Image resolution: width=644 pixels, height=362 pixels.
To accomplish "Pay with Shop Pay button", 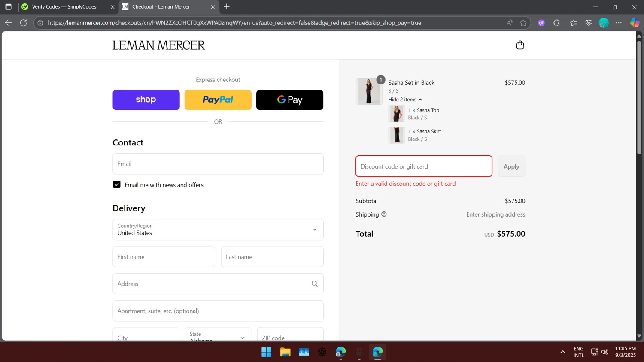I will pos(146,100).
